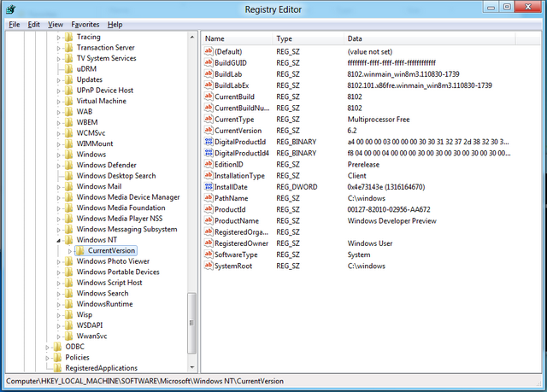Click the string icon beside BuildLab

[209, 73]
